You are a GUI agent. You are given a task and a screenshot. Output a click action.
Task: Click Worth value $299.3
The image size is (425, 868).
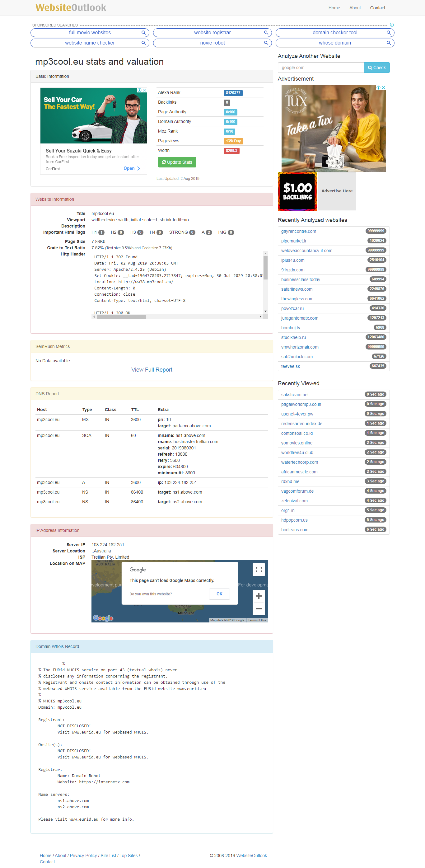(231, 151)
